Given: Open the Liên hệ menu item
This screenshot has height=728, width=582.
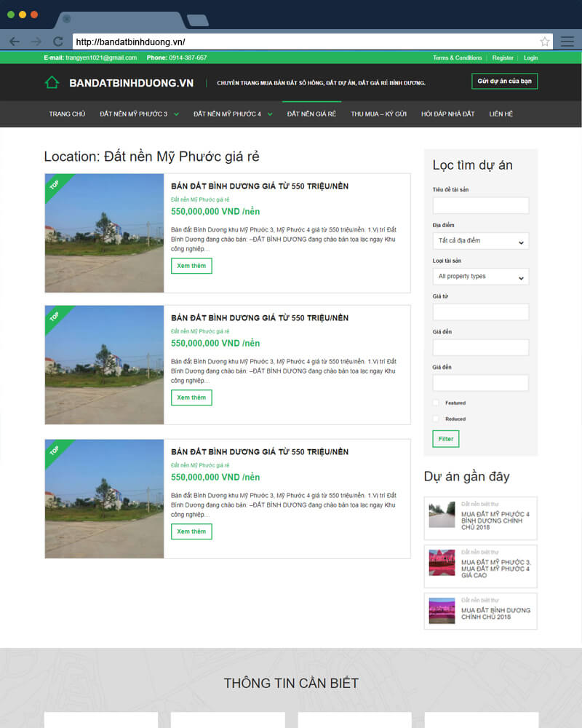Looking at the screenshot, I should (x=501, y=114).
